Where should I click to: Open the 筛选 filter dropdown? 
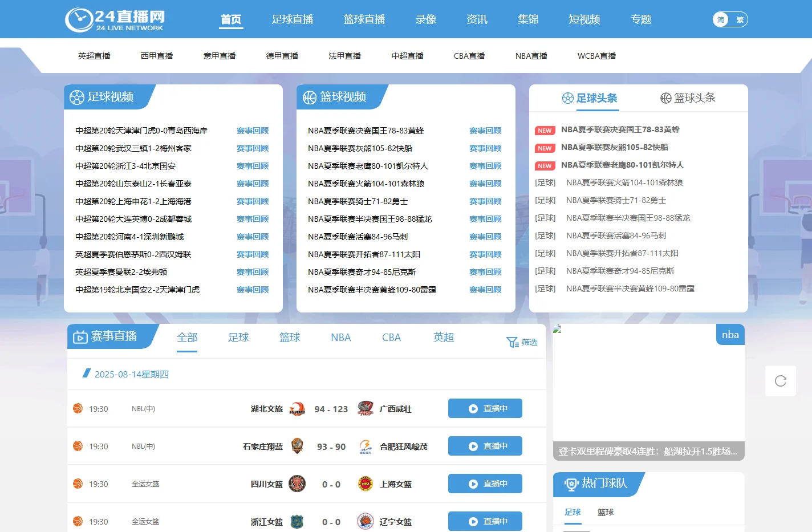[522, 342]
